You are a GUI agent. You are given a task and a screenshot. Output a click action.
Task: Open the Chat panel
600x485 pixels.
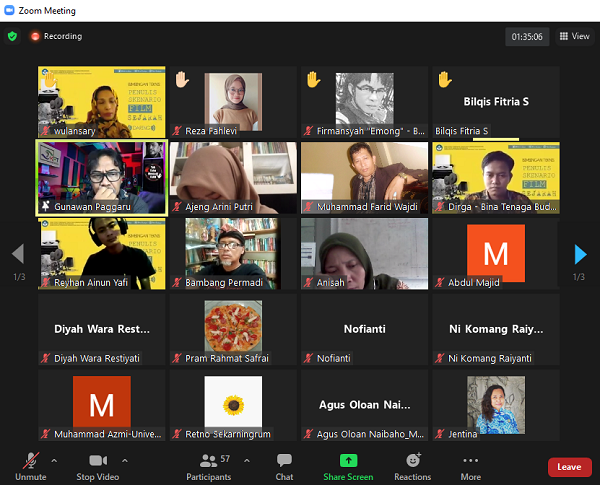(x=284, y=466)
